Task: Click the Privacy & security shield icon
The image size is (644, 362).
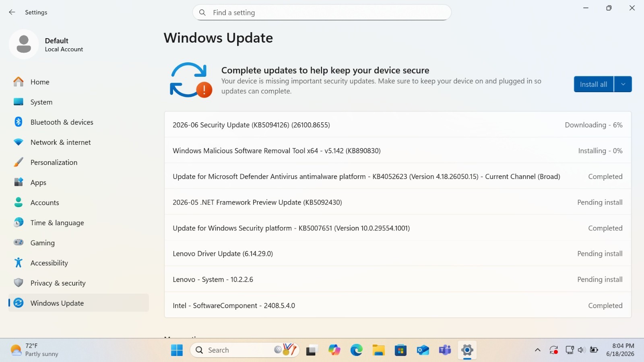Action: click(x=19, y=283)
